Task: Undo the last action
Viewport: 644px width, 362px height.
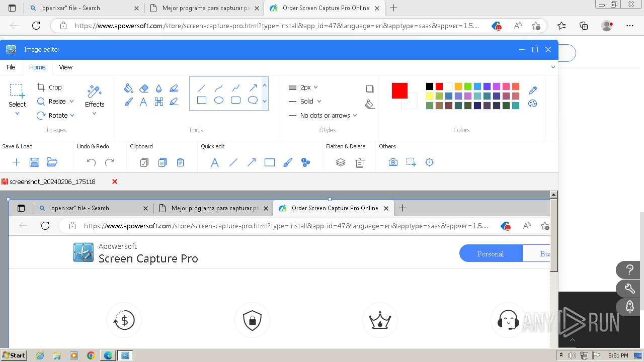Action: click(91, 162)
